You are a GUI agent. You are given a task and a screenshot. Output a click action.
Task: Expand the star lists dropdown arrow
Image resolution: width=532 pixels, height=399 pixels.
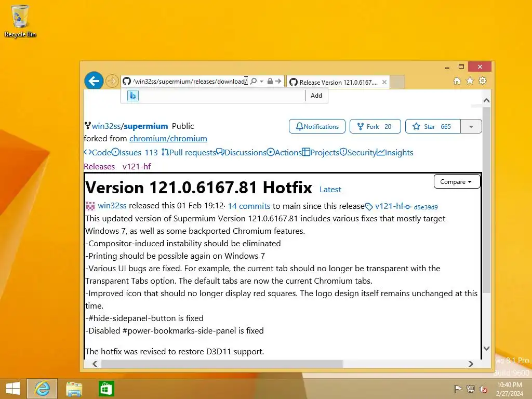click(471, 127)
